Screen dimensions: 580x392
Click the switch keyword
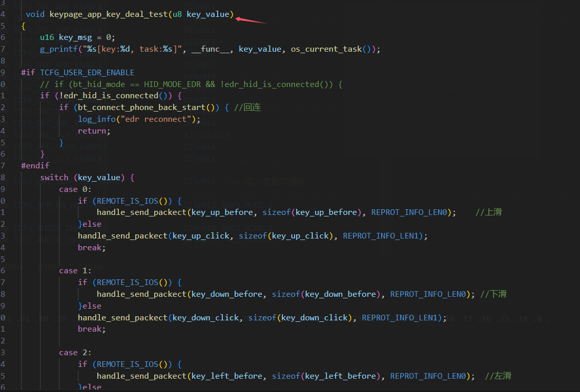pyautogui.click(x=54, y=178)
